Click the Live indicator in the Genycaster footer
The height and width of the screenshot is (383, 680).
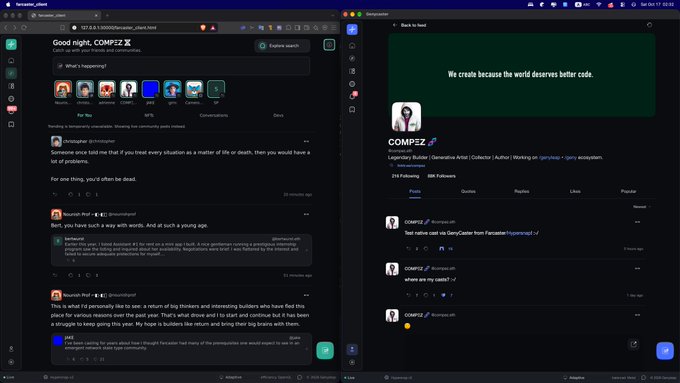349,378
